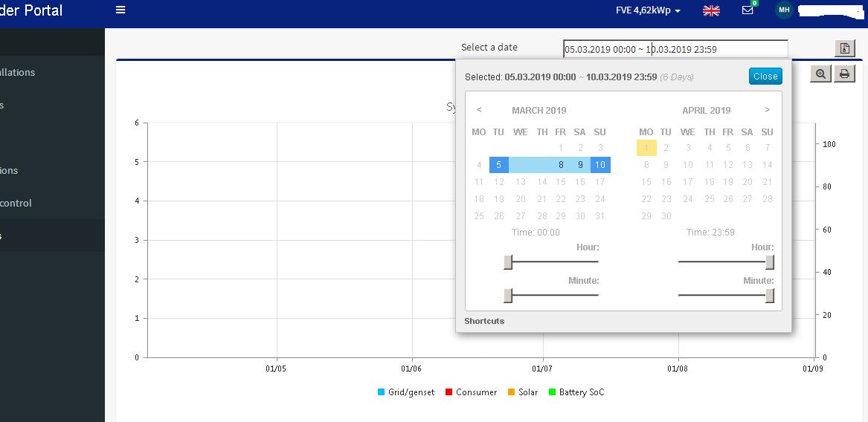Open the messages envelope icon
The height and width of the screenshot is (422, 868).
point(748,10)
